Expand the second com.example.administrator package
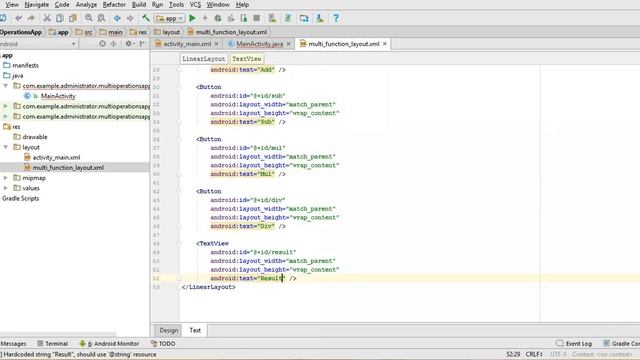The image size is (640, 360). (x=6, y=106)
